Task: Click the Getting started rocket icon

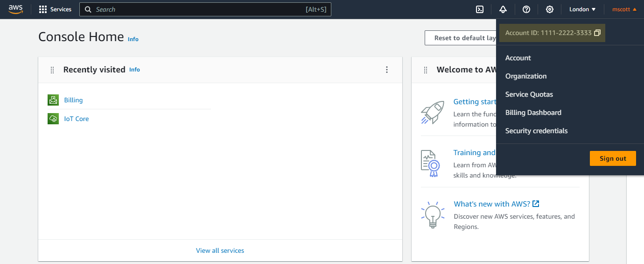Action: coord(432,113)
